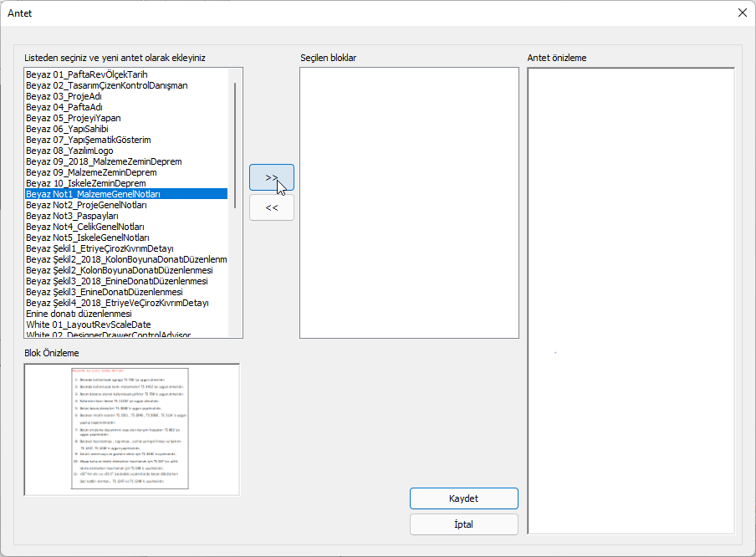This screenshot has width=756, height=557.
Task: Pick Beyaz 04_PaftaAdı list entry
Action: [x=125, y=107]
